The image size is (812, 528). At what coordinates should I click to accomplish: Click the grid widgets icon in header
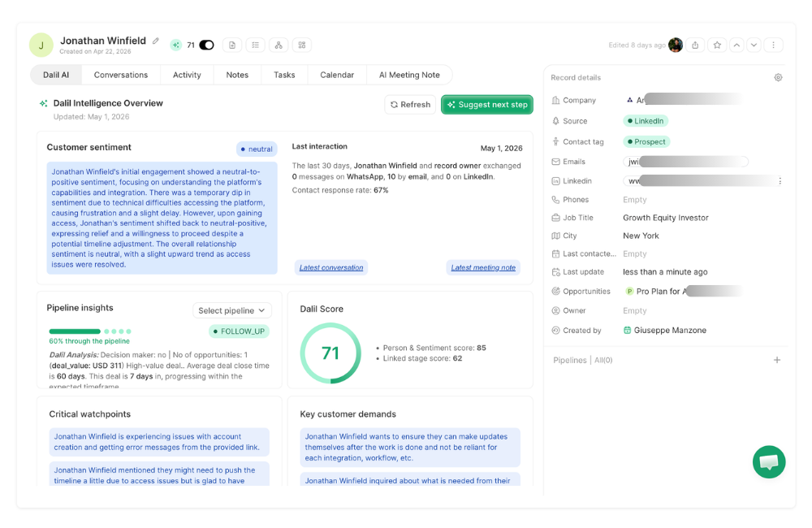click(302, 45)
